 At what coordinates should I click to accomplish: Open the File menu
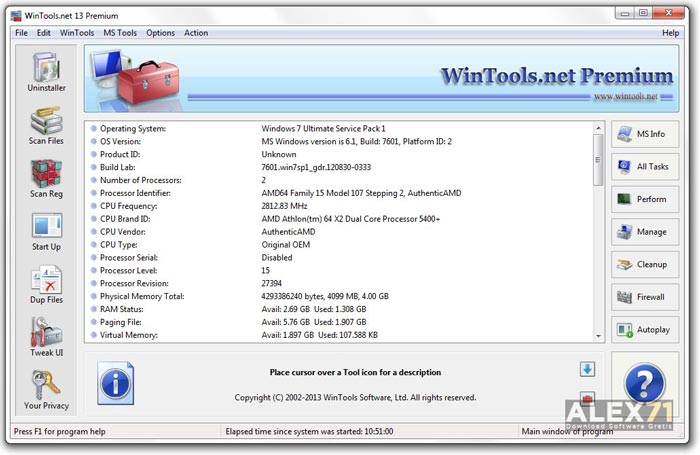point(21,33)
